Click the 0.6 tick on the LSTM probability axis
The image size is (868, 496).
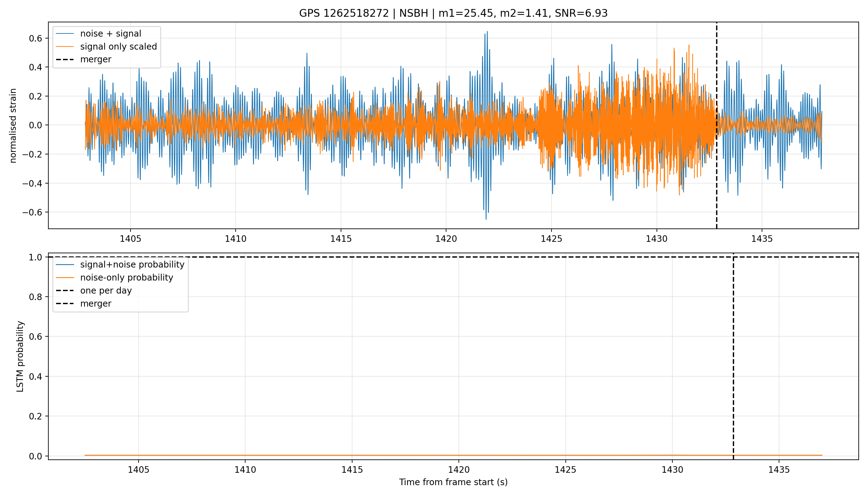(35, 337)
